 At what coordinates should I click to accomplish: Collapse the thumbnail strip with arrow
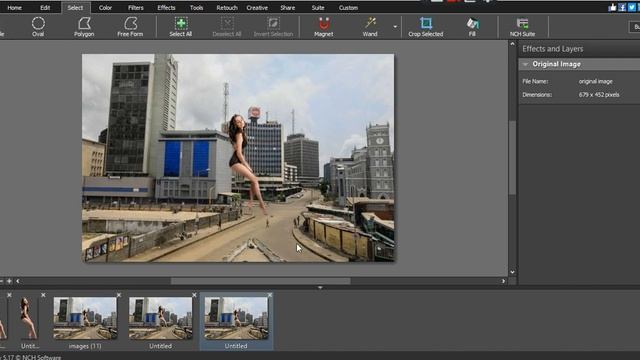pyautogui.click(x=320, y=288)
